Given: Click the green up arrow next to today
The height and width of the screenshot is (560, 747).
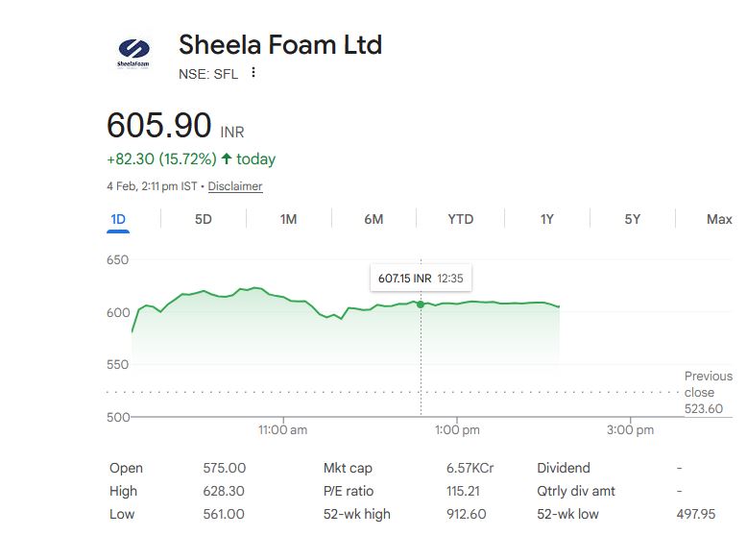Looking at the screenshot, I should [227, 159].
